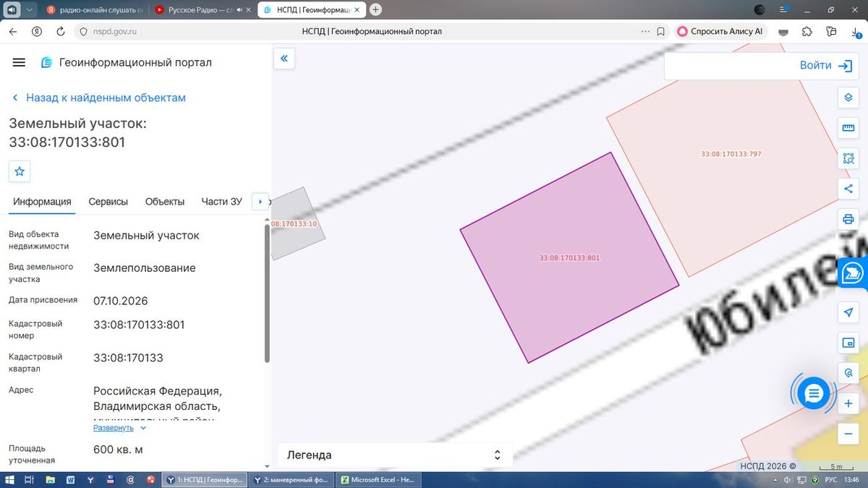The height and width of the screenshot is (488, 868).
Task: Go back via Назад к найденным объектам
Action: pos(99,98)
